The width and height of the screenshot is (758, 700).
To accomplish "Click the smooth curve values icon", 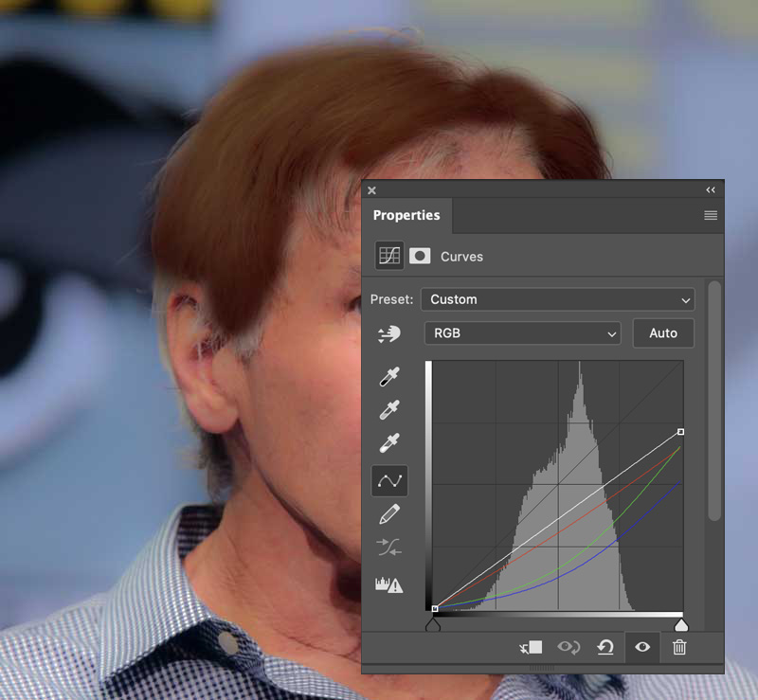I will (x=389, y=547).
